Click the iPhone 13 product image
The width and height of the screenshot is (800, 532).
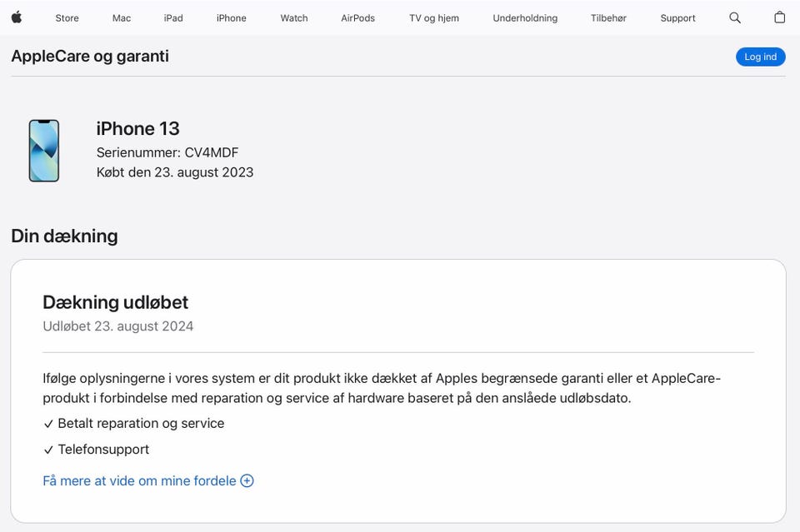coord(44,151)
